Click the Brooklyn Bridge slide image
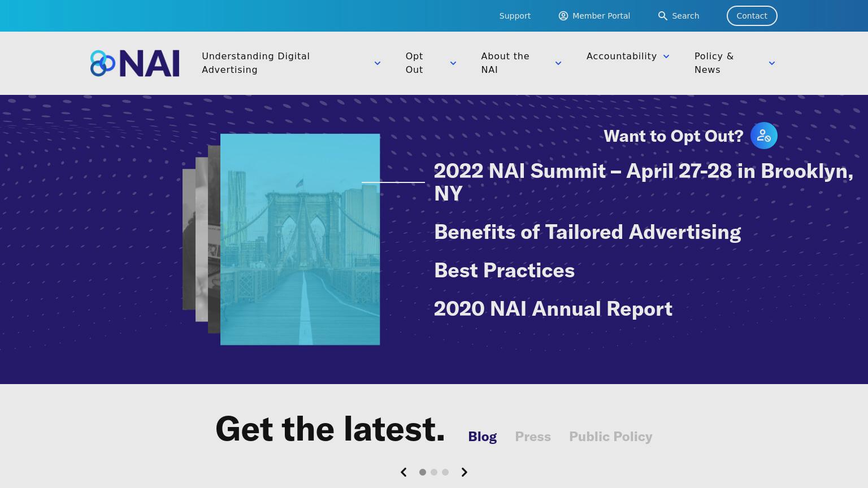This screenshot has height=488, width=868. [x=300, y=239]
